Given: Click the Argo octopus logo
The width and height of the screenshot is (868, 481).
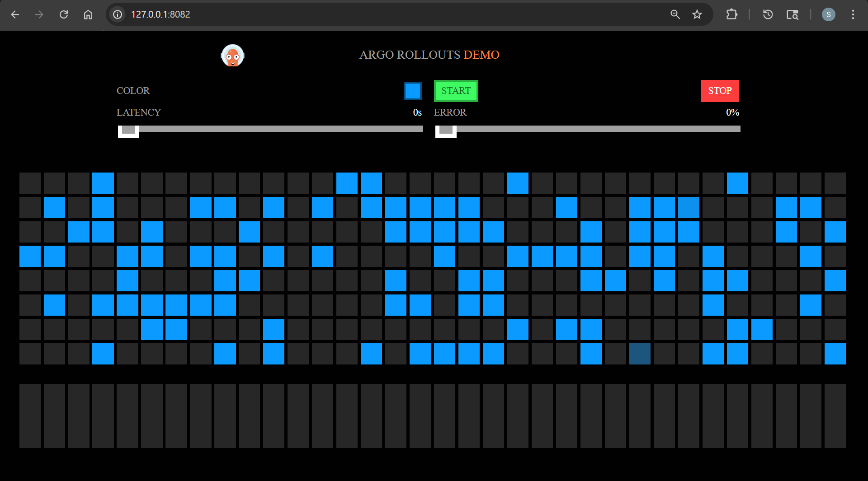Looking at the screenshot, I should click(x=232, y=56).
